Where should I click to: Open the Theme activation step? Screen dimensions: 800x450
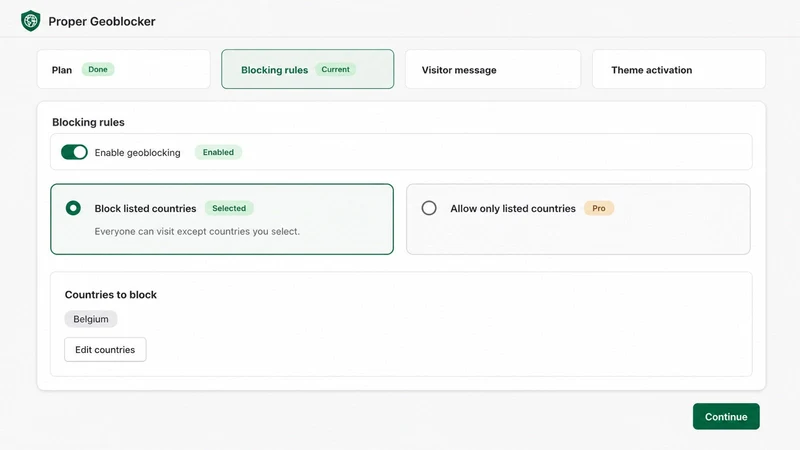679,69
